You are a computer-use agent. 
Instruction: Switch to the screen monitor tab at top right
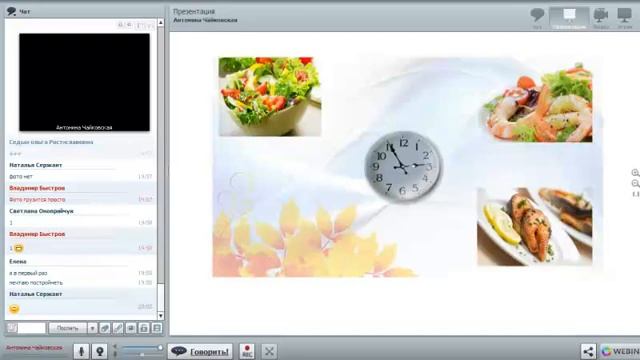pos(624,18)
